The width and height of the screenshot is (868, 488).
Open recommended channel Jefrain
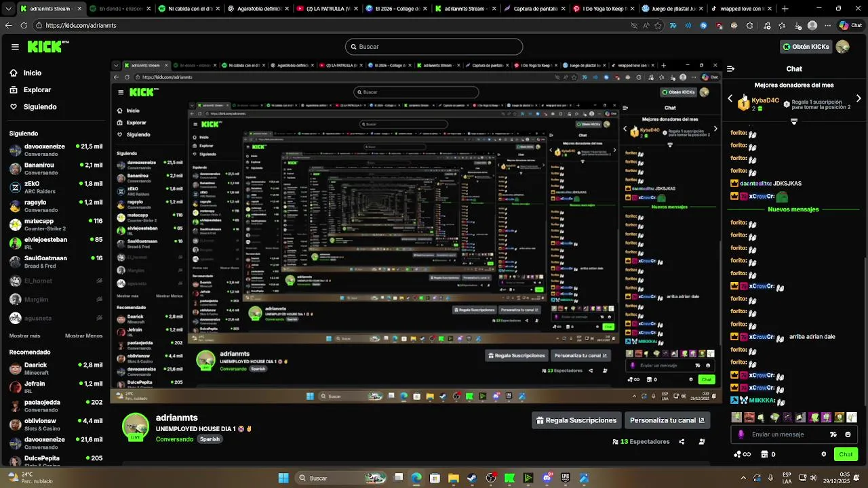pyautogui.click(x=56, y=387)
